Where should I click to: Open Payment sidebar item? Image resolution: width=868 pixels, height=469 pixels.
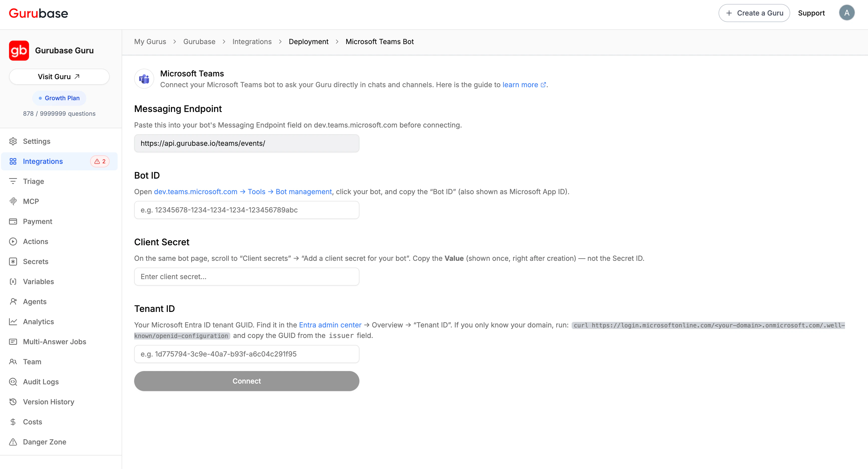coord(59,221)
